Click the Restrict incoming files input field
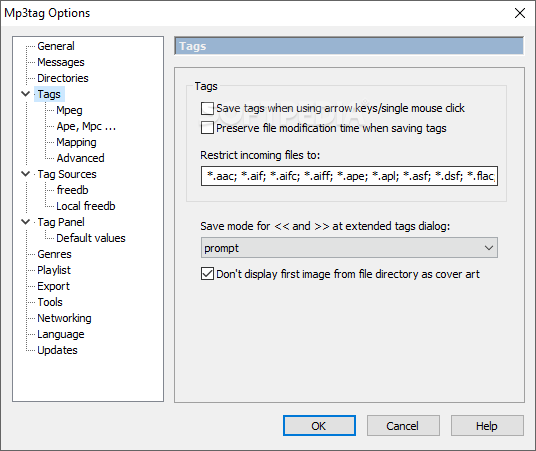The width and height of the screenshot is (536, 451). pos(349,176)
